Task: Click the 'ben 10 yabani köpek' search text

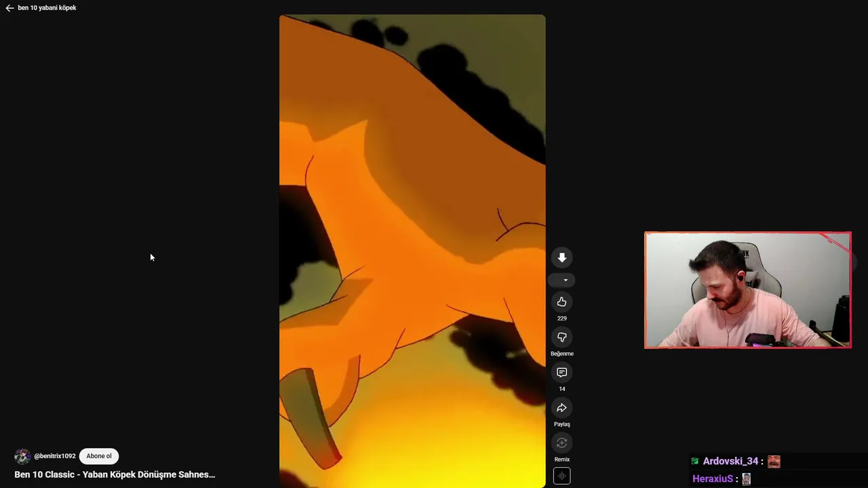Action: click(x=47, y=8)
